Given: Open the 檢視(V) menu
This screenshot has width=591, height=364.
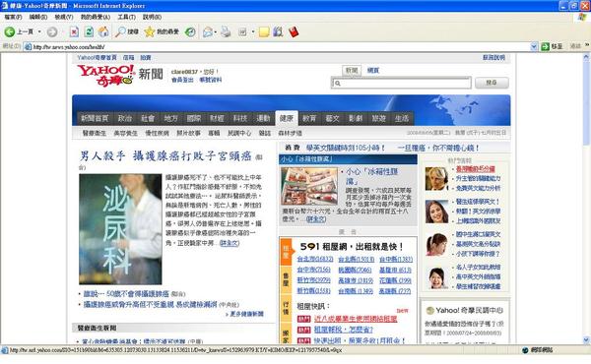Looking at the screenshot, I should tap(64, 18).
